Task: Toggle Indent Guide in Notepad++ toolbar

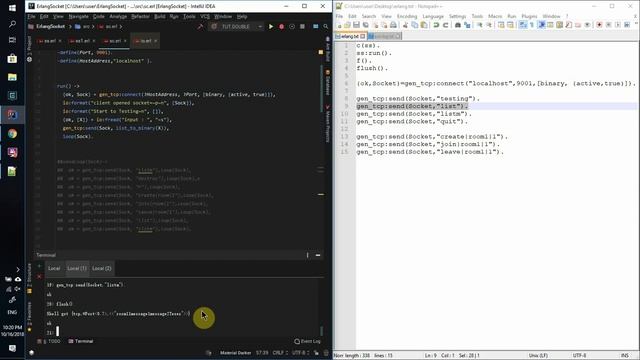Action: coord(541,25)
